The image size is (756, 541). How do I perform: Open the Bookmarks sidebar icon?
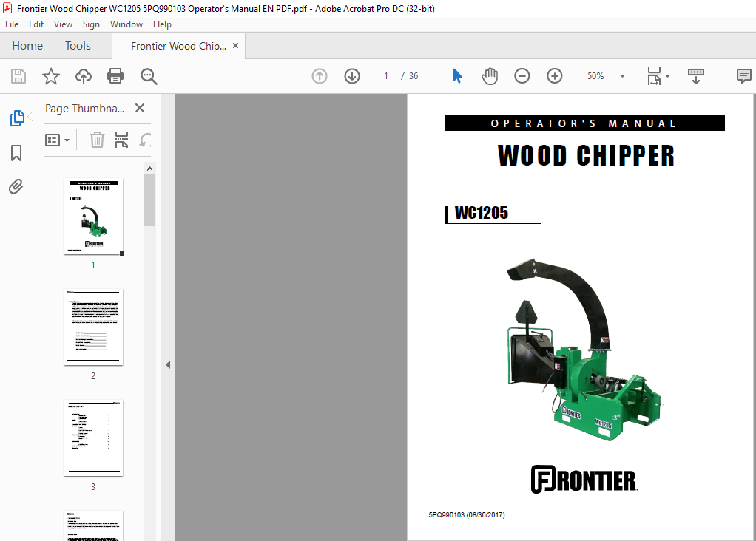click(16, 153)
